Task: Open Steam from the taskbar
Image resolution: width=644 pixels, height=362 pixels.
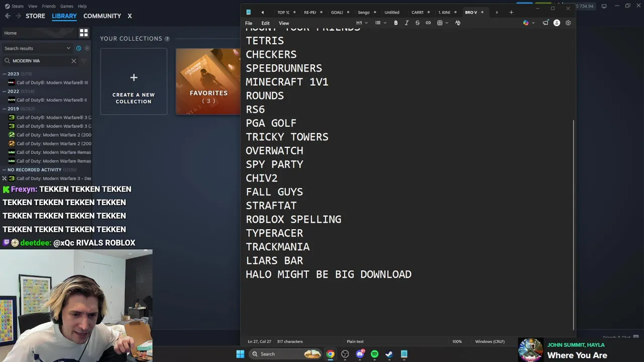Action: (x=389, y=354)
